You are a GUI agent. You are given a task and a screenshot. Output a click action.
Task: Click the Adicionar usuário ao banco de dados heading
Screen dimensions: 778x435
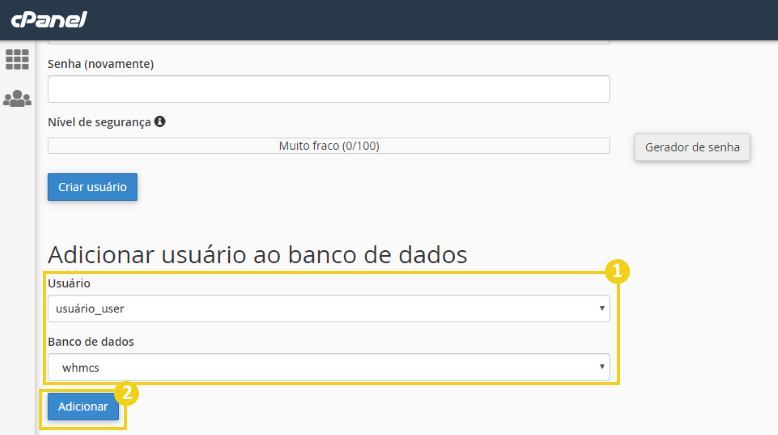pyautogui.click(x=258, y=255)
